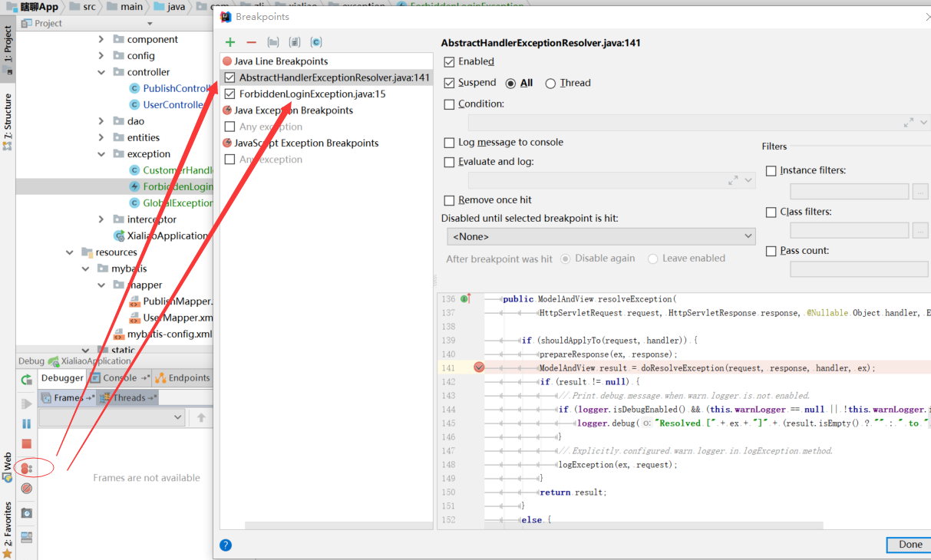This screenshot has height=560, width=931.
Task: Open the 7: Structure tool window tab
Action: (x=8, y=120)
